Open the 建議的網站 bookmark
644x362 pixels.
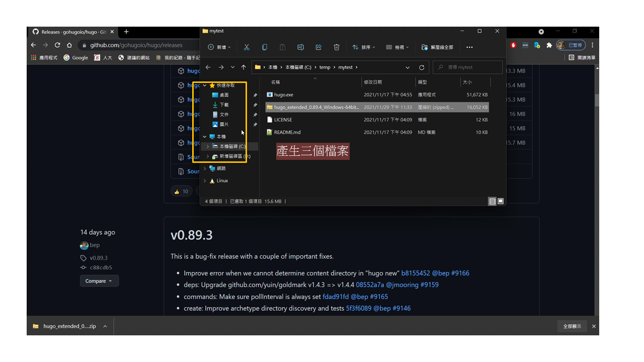click(133, 58)
